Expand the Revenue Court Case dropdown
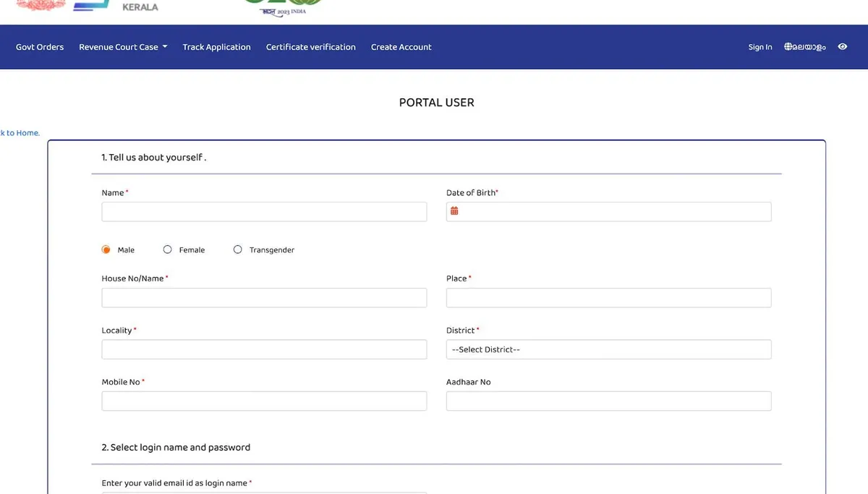868x494 pixels. coord(122,46)
